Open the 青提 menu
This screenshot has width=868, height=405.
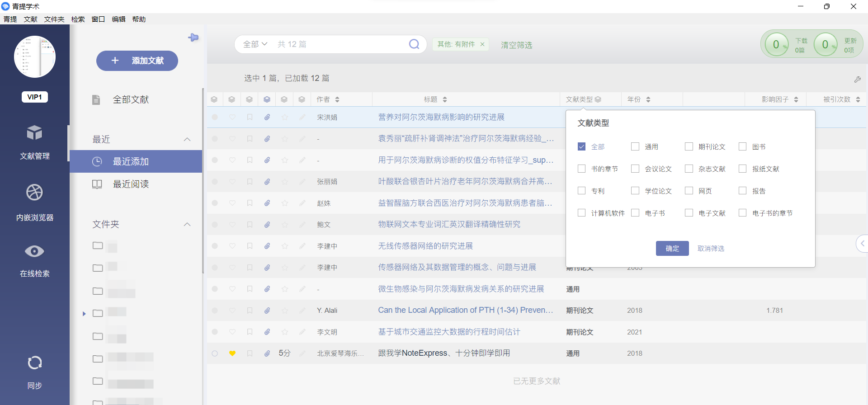click(x=10, y=19)
